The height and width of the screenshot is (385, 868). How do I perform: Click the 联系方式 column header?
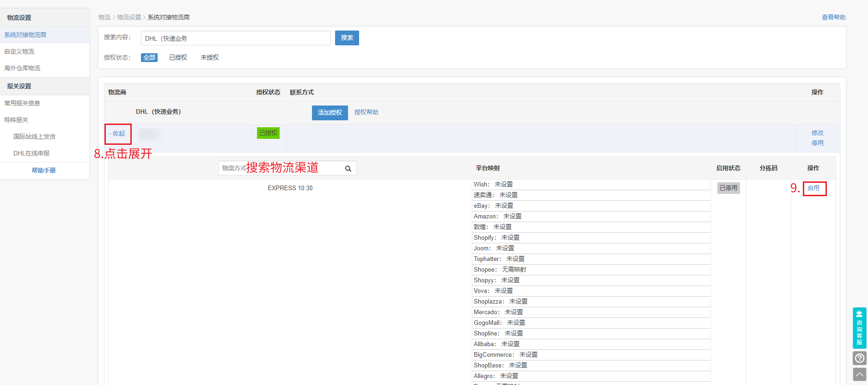301,92
